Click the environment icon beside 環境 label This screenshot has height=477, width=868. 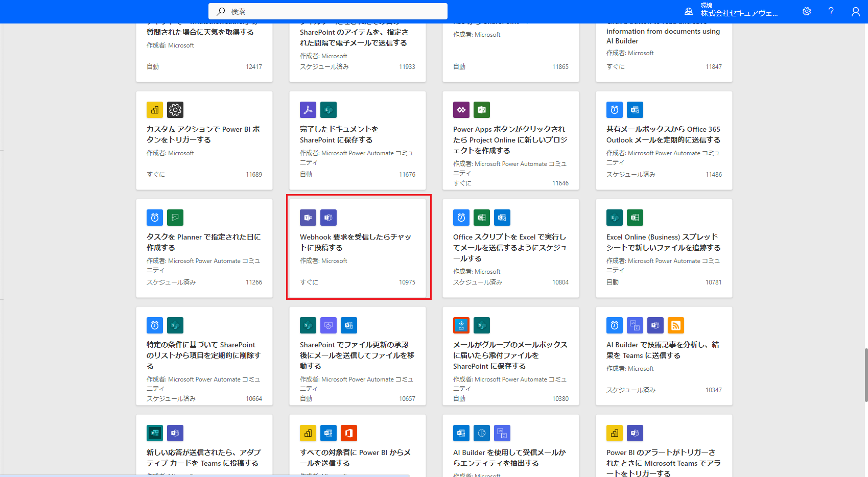tap(689, 11)
